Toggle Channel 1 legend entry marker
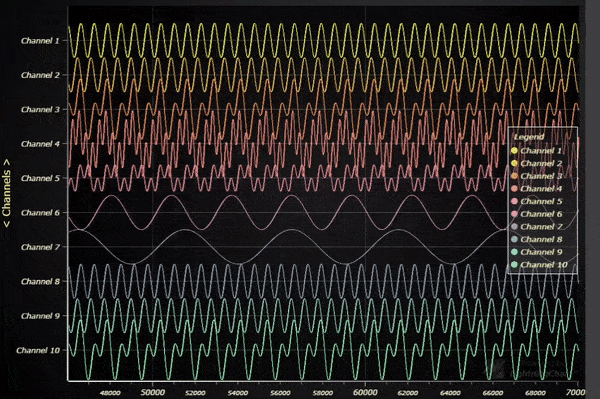 (514, 151)
